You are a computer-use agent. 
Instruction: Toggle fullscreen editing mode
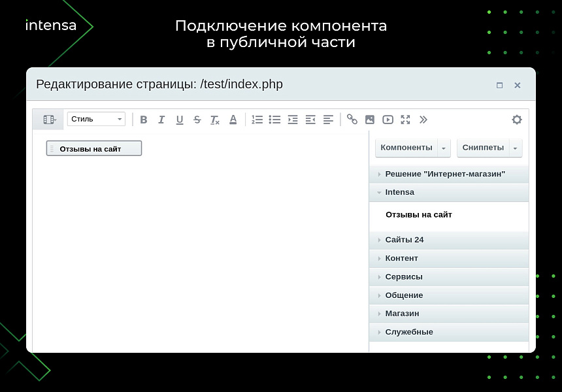405,120
